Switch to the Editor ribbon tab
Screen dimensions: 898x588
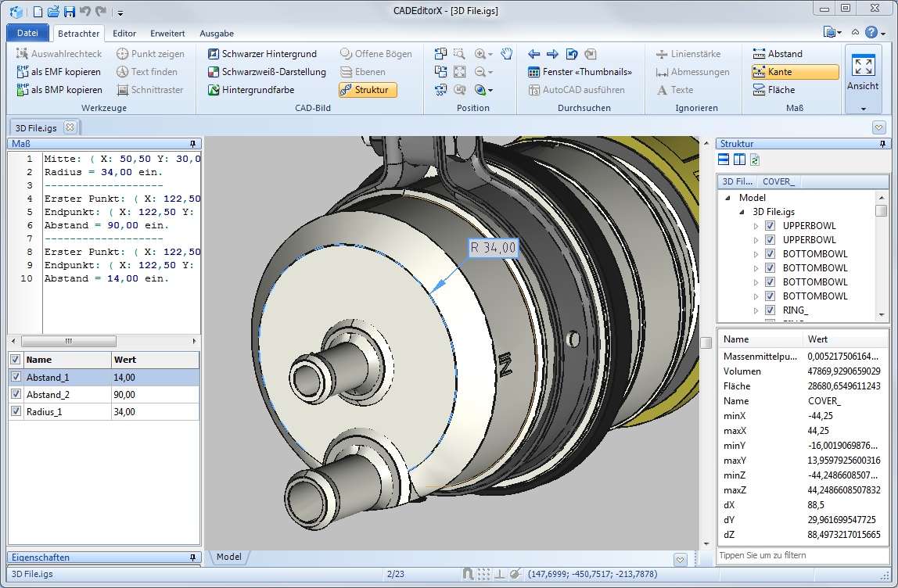coord(124,34)
